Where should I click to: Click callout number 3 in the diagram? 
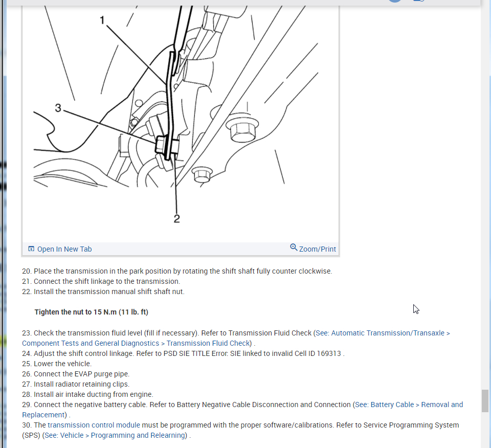tap(58, 108)
